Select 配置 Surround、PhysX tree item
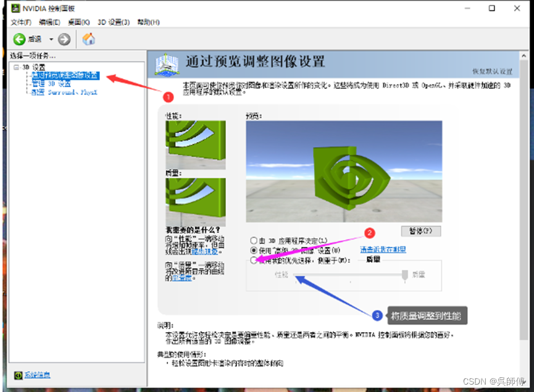The width and height of the screenshot is (534, 392). pos(64,93)
